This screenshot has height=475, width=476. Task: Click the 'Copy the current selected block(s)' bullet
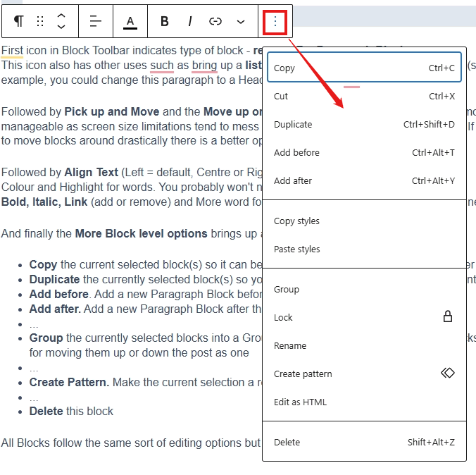146,265
